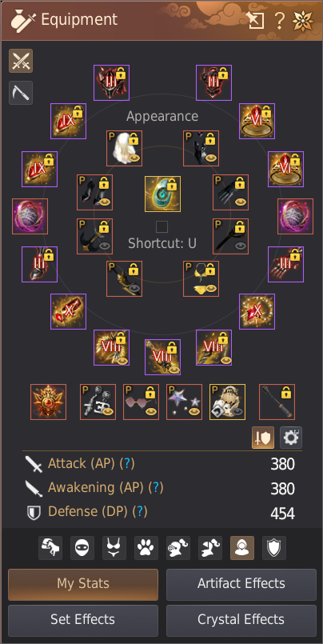Click the shield icon in bottom icon row

click(274, 548)
